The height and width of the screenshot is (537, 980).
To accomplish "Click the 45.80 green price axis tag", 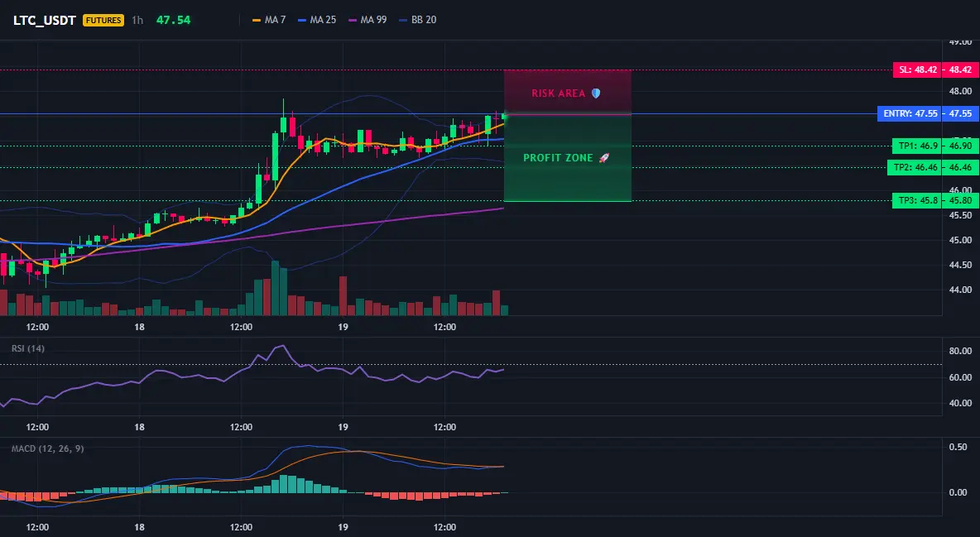I will [961, 201].
